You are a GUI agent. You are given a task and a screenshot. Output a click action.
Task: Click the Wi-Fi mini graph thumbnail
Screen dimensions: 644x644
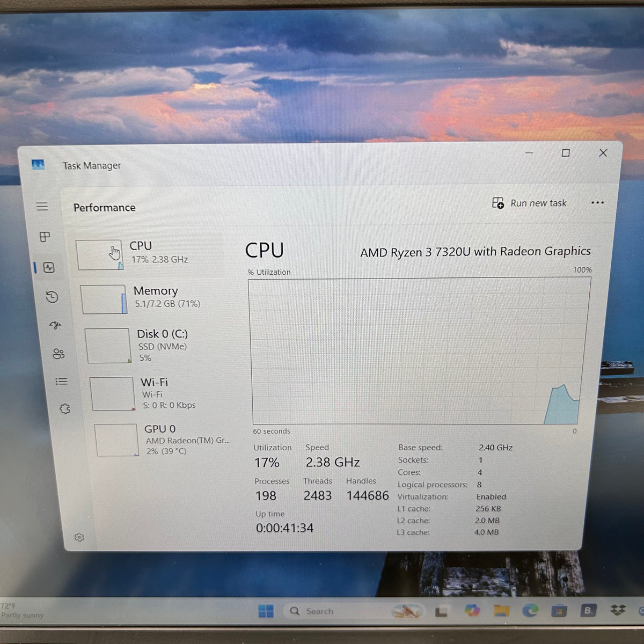pyautogui.click(x=112, y=394)
